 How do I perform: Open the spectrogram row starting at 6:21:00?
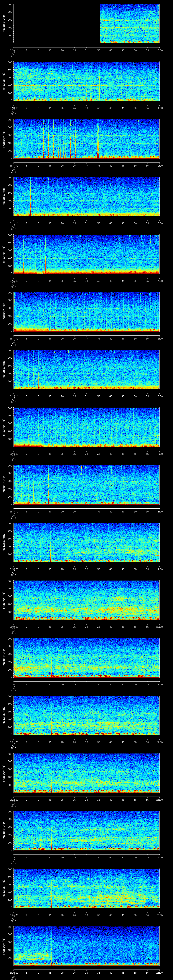tap(86, 715)
